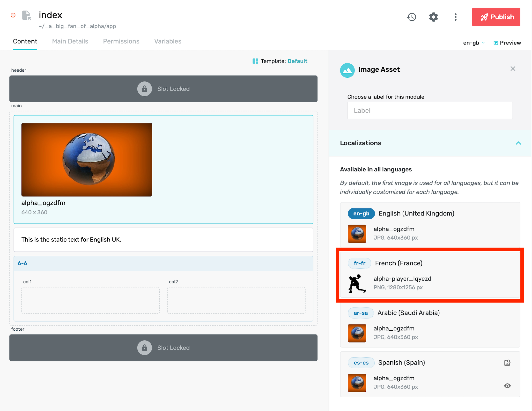The width and height of the screenshot is (532, 411).
Task: Click the Spanish (Spain) label
Action: pyautogui.click(x=401, y=363)
